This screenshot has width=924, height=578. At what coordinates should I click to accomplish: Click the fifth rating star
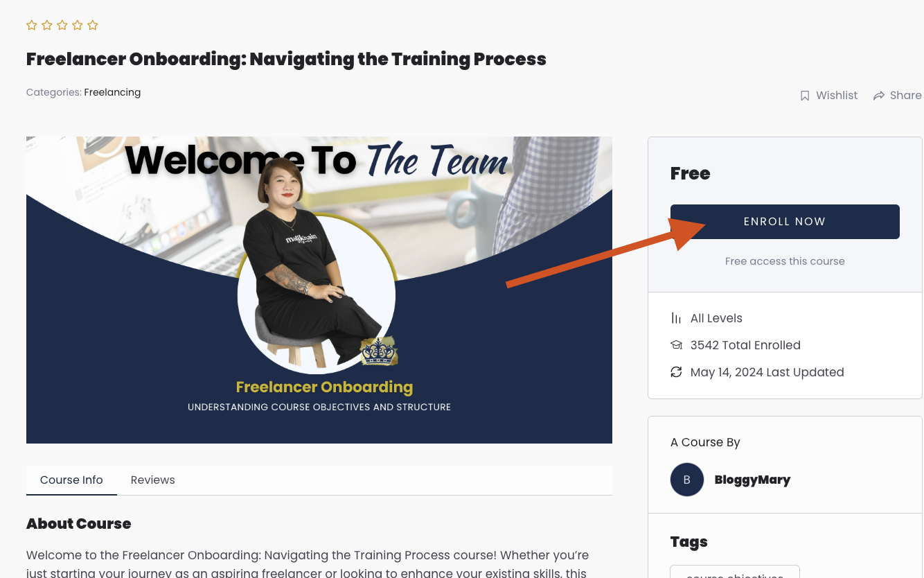coord(93,26)
